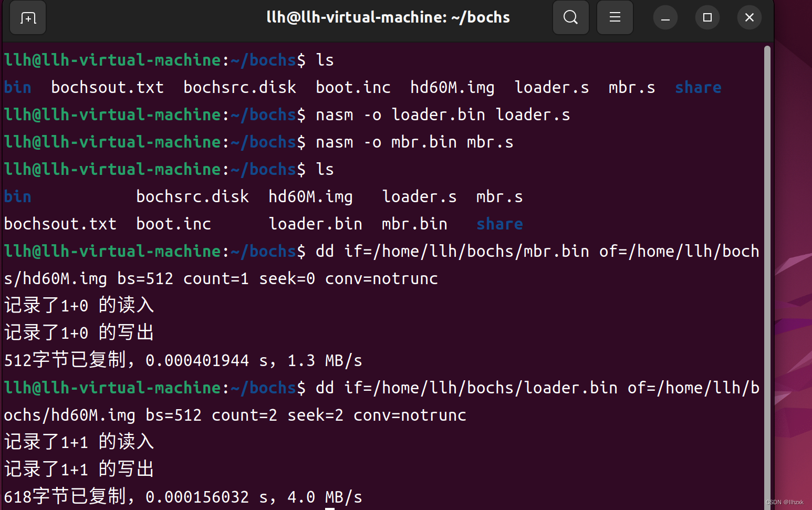Screen dimensions: 812x510
Task: Click 'if=/home/llh/bochs/loader.bin' argument
Action: pos(481,388)
